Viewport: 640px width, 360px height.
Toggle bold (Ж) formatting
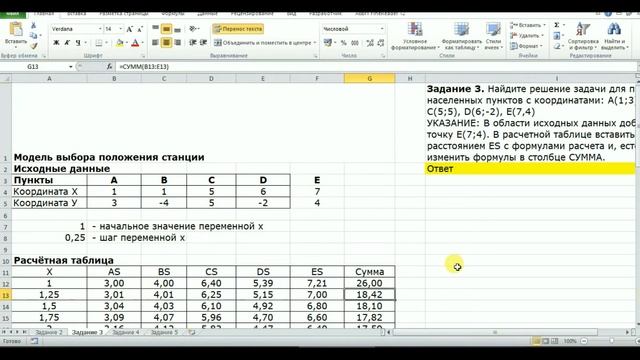[x=56, y=42]
